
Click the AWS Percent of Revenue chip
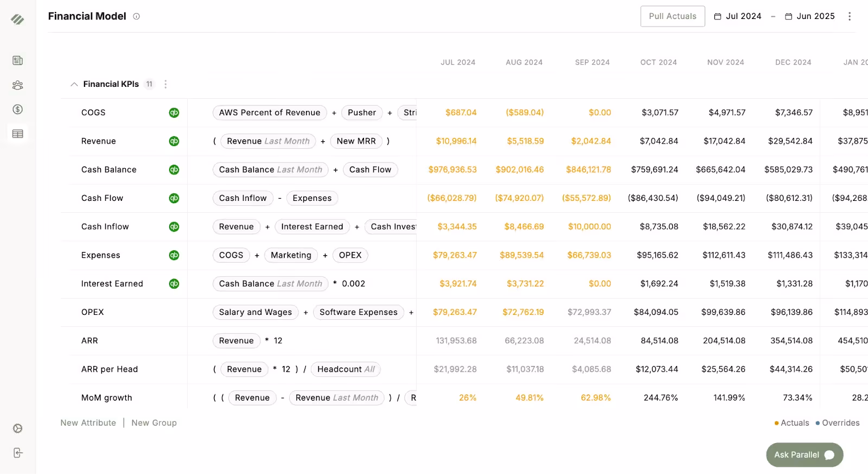[270, 112]
